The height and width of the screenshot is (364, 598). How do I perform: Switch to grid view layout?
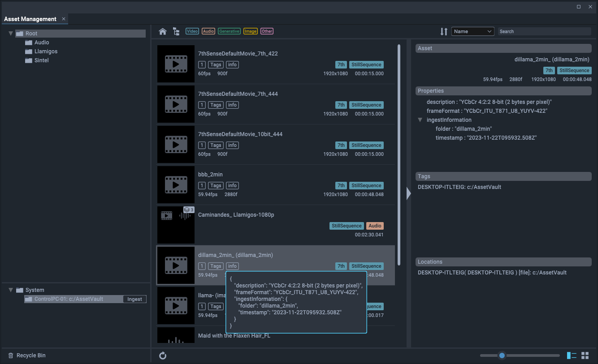click(x=585, y=355)
